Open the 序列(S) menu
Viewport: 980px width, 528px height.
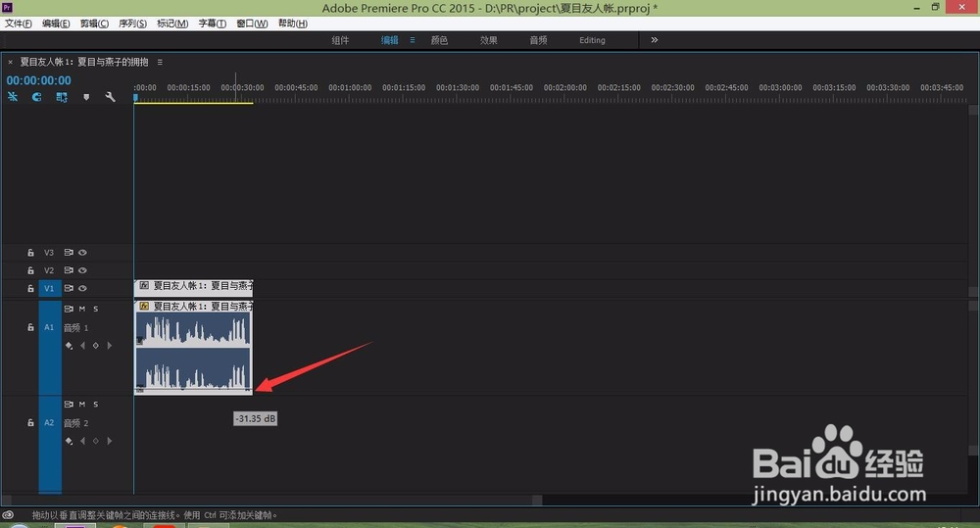pos(132,24)
